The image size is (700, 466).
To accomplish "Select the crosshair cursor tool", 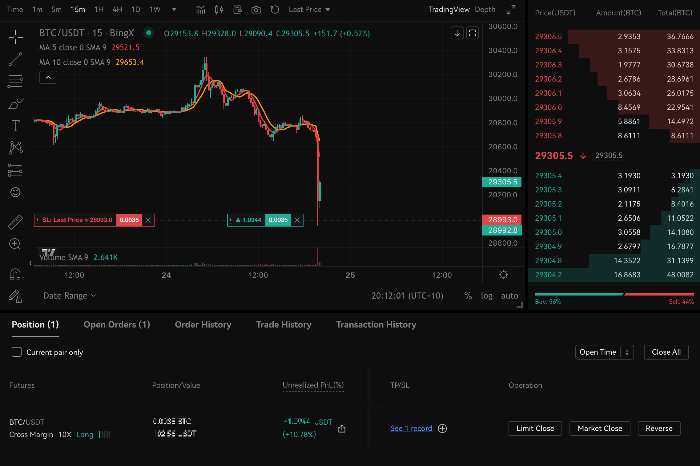I will pos(16,37).
